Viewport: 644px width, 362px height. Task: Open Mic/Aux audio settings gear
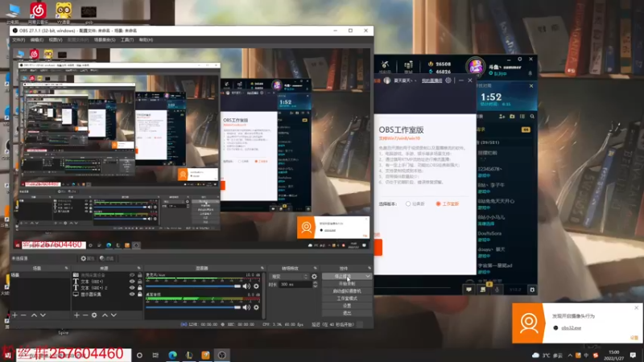pos(256,286)
